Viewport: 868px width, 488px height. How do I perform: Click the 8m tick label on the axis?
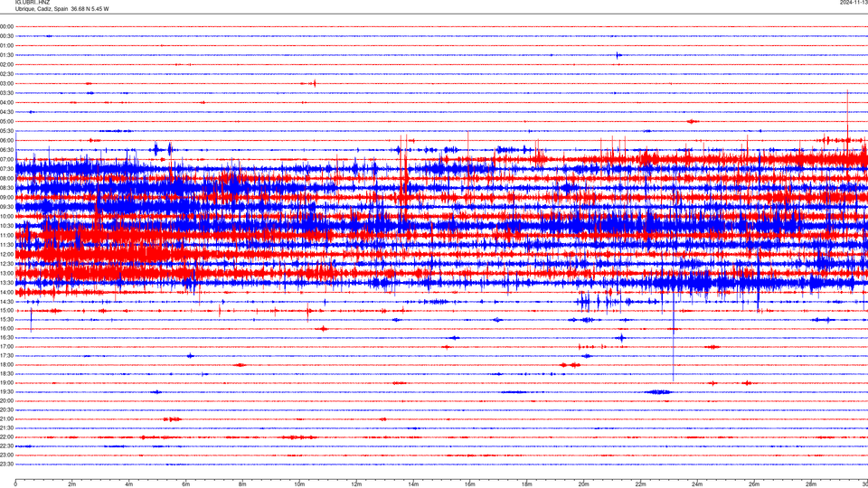[x=242, y=484]
